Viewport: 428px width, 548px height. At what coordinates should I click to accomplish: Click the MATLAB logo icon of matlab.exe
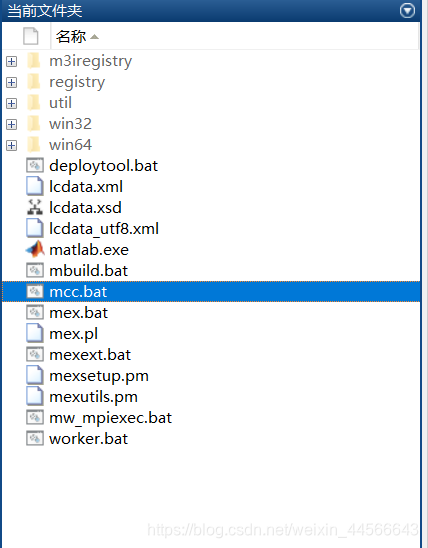35,249
